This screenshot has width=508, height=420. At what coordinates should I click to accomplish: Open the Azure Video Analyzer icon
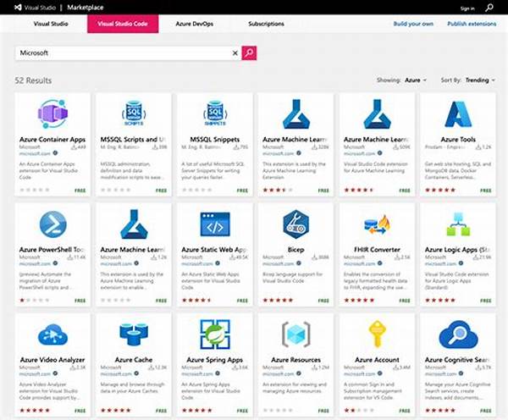tap(52, 334)
